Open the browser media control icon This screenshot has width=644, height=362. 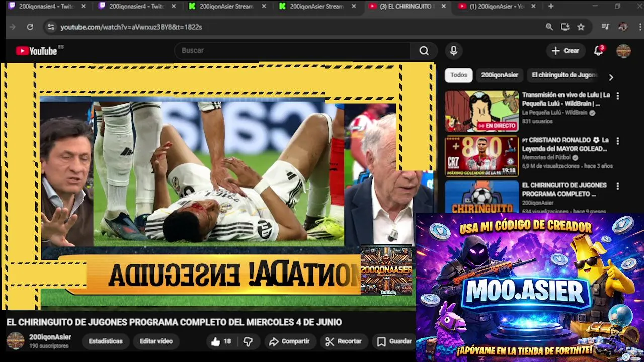[x=606, y=27]
